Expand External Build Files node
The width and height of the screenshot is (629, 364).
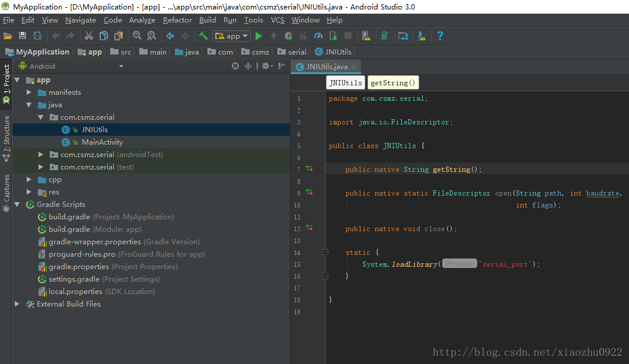click(x=17, y=304)
